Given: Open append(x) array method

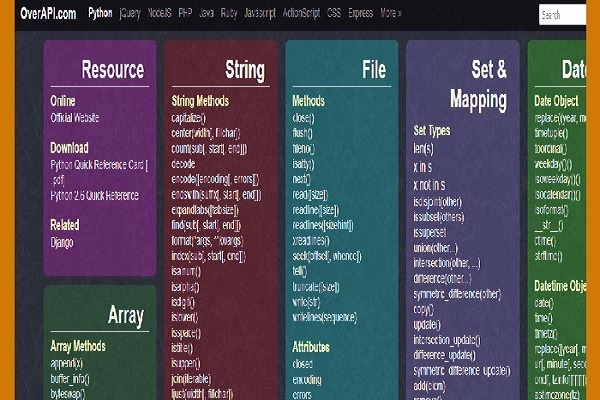Looking at the screenshot, I should (x=67, y=363).
